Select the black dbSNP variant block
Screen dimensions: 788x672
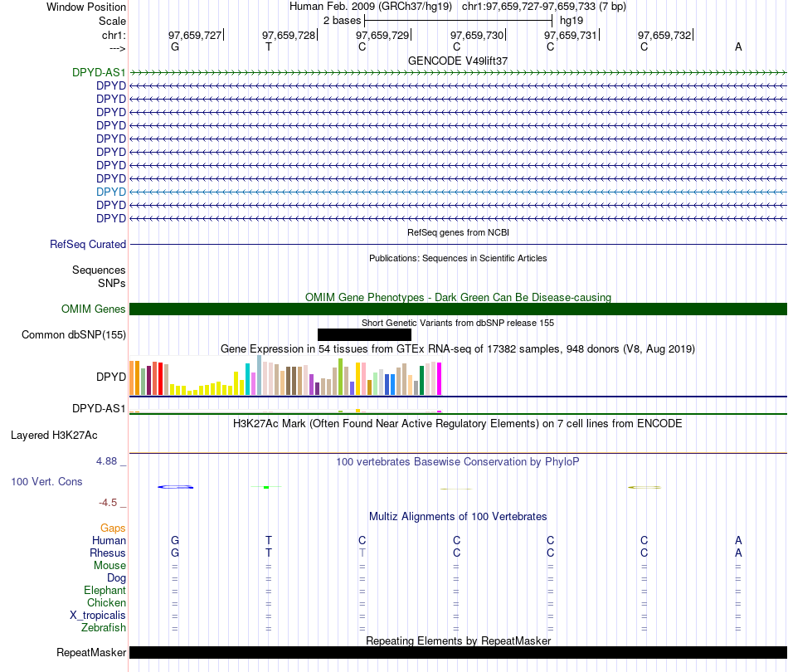point(364,334)
